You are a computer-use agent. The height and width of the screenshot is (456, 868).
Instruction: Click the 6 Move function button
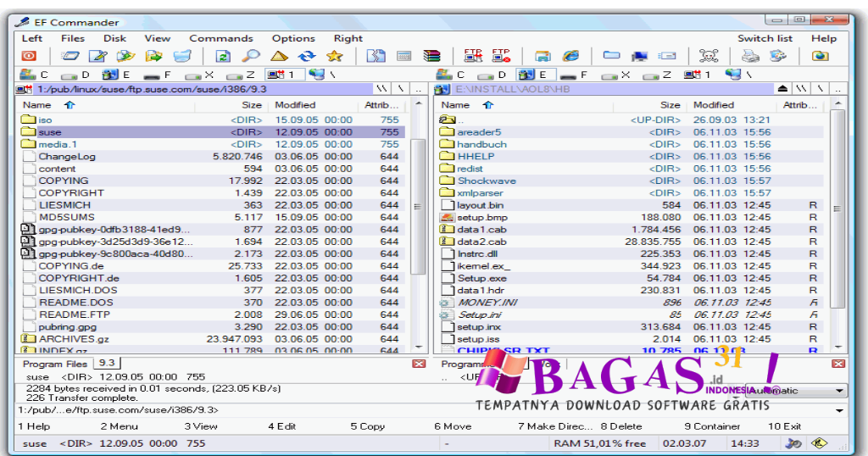click(x=453, y=426)
